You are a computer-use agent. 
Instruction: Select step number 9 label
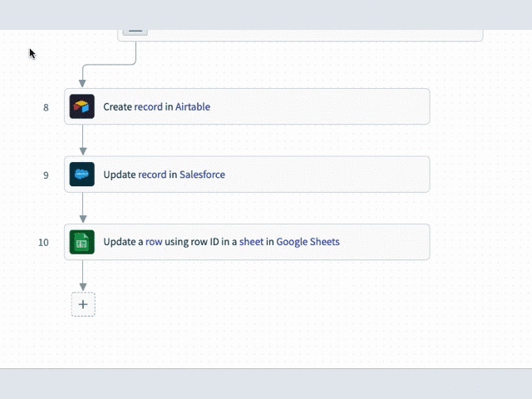(46, 175)
